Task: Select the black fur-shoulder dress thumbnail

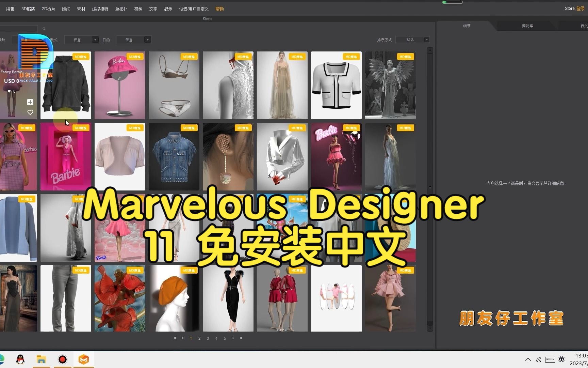Action: click(228, 298)
